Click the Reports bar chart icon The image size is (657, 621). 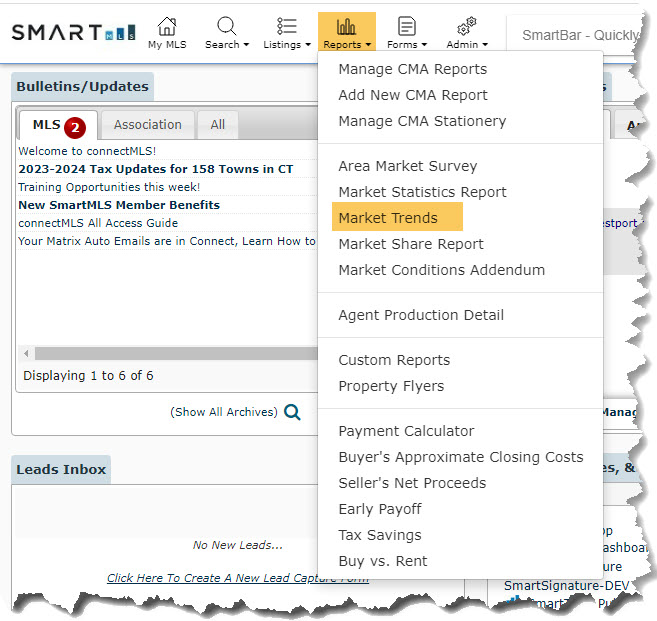coord(346,26)
